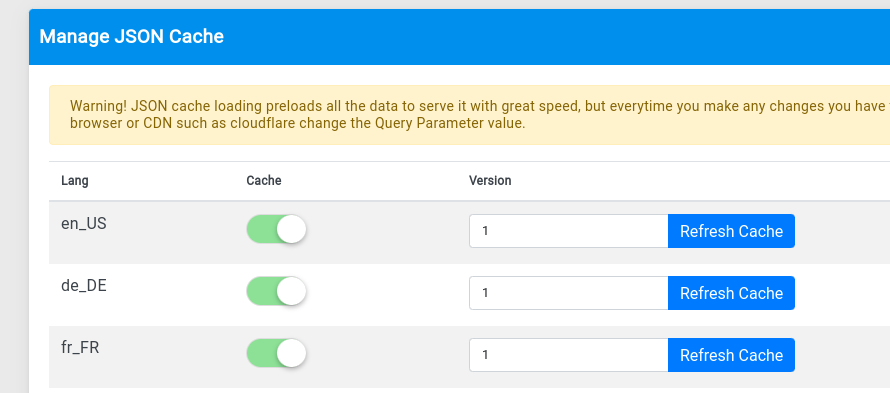The height and width of the screenshot is (393, 890).
Task: Focus the en_US version input field
Action: [x=569, y=231]
